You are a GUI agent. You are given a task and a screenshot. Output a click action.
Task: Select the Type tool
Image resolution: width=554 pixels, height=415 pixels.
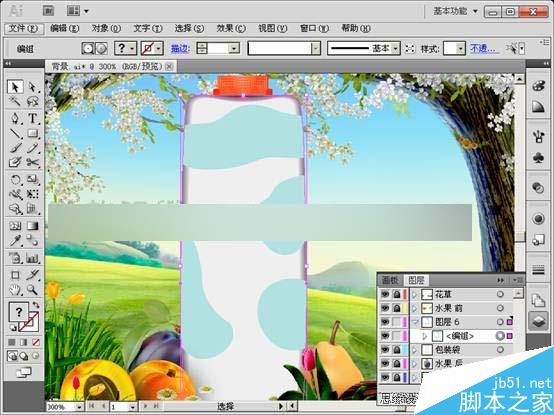point(32,118)
